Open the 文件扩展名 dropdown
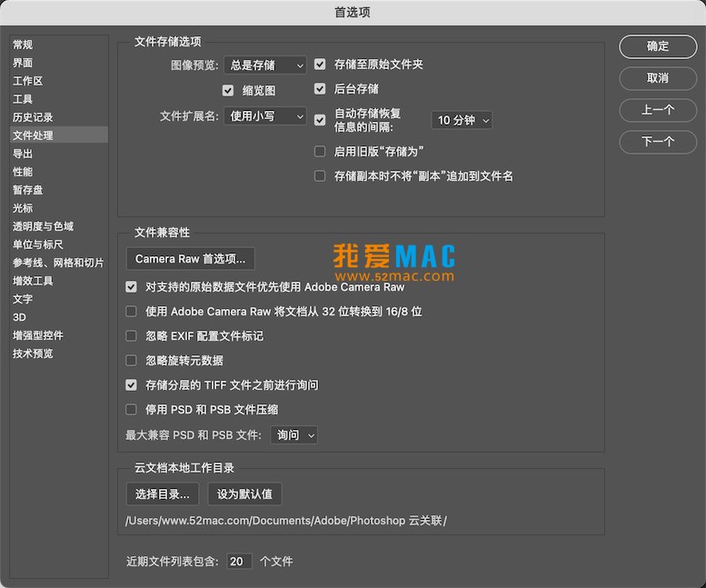Viewport: 706px width, 588px height. tap(265, 116)
